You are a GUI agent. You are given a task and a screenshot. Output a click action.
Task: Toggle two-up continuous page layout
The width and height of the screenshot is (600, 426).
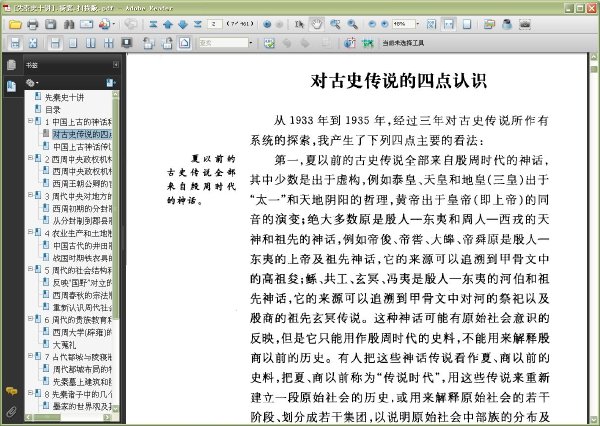coord(109,43)
